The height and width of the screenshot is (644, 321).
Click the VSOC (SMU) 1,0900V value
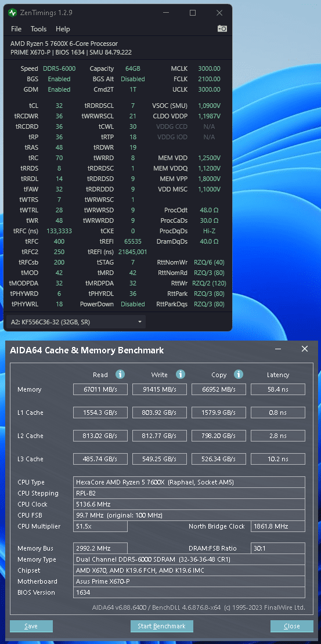(209, 106)
